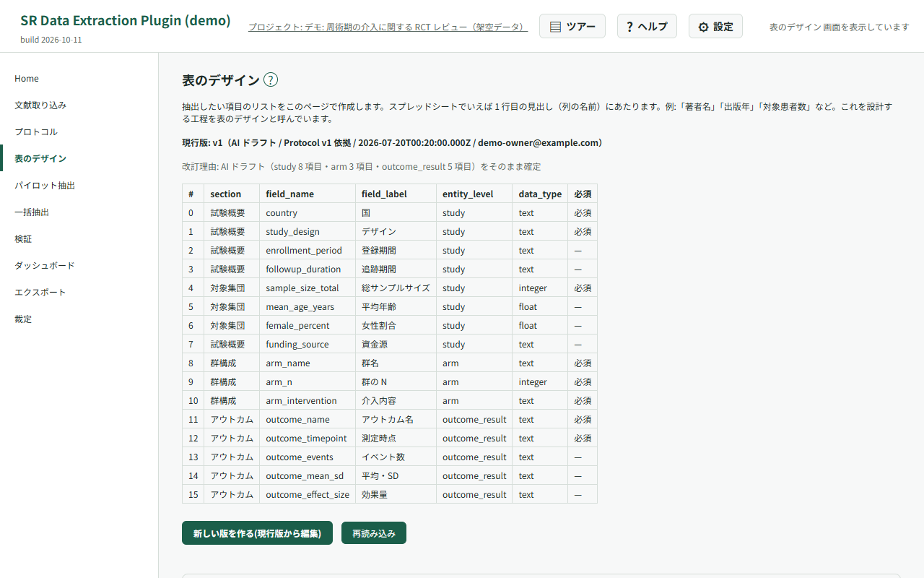The width and height of the screenshot is (924, 578).
Task: Open 検証 in sidebar
Action: point(79,238)
